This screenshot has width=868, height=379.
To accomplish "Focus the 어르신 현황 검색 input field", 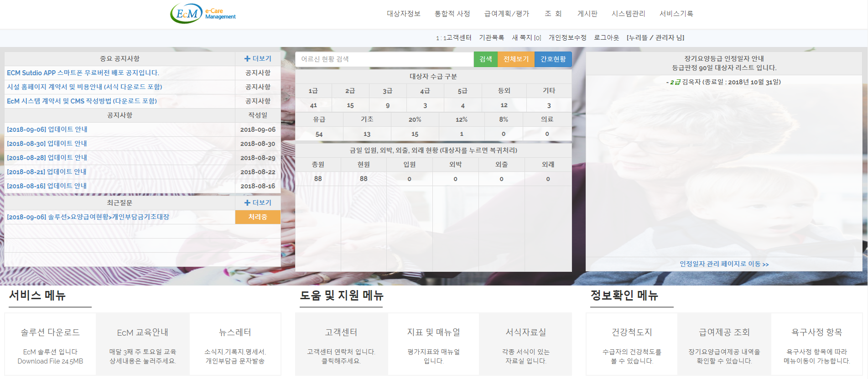I will tap(384, 59).
